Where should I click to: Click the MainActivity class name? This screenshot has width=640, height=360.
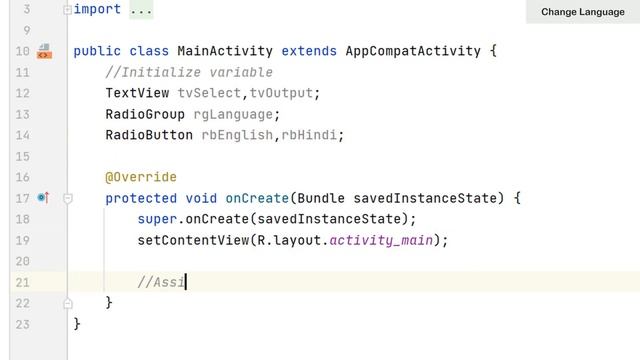[x=225, y=51]
